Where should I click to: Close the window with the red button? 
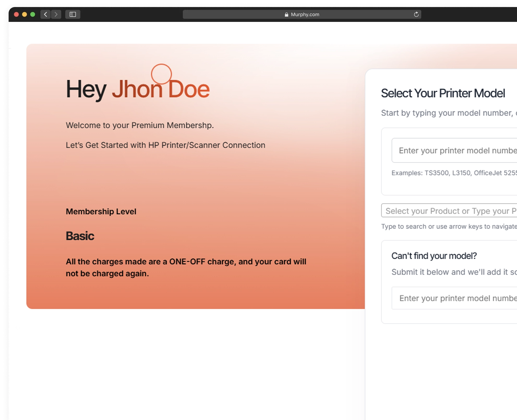click(x=16, y=14)
